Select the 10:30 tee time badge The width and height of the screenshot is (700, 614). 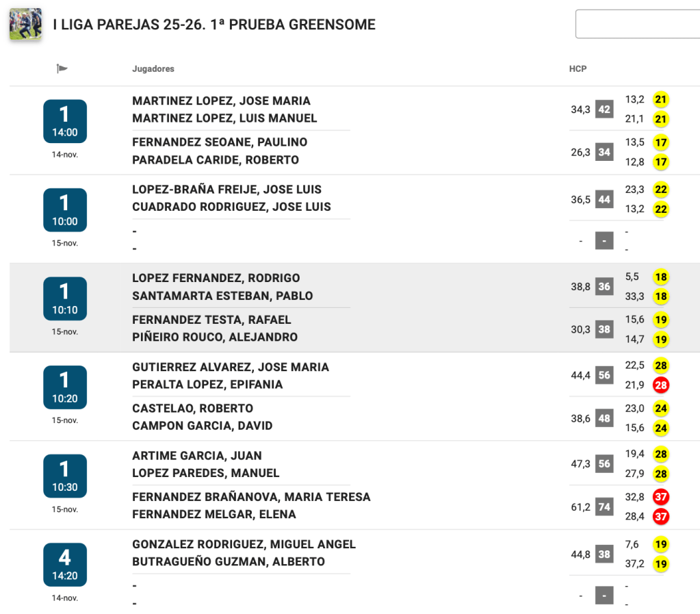tap(65, 476)
